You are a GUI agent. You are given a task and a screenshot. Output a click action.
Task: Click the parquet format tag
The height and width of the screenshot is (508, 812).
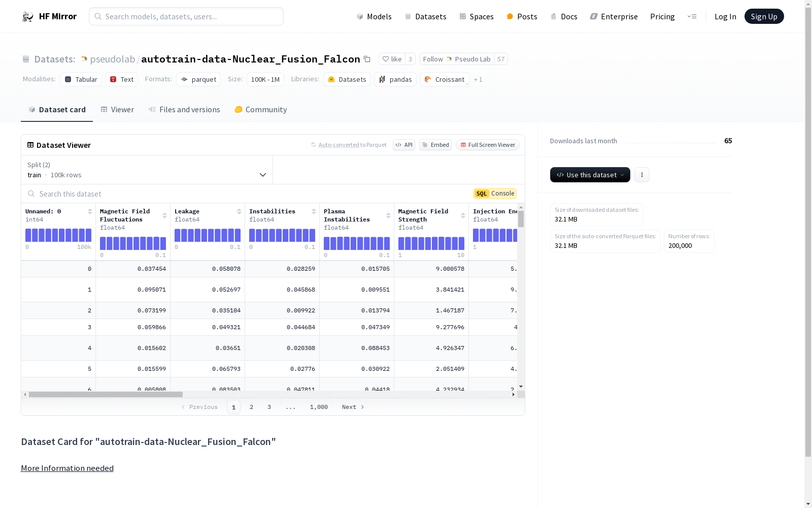pyautogui.click(x=198, y=79)
